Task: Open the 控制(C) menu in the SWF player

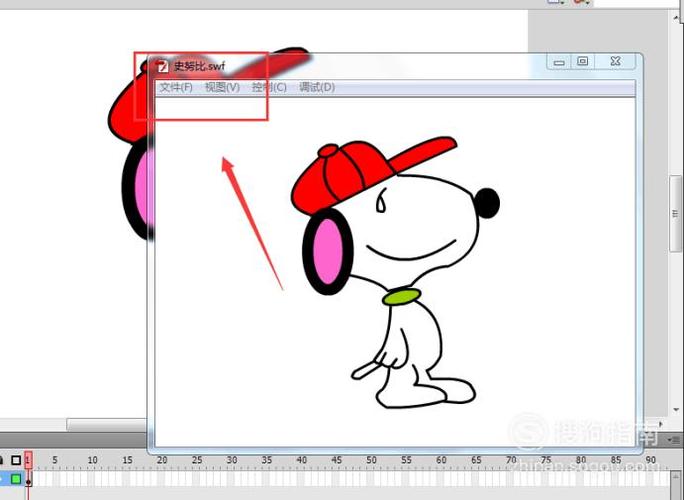Action: pos(269,87)
